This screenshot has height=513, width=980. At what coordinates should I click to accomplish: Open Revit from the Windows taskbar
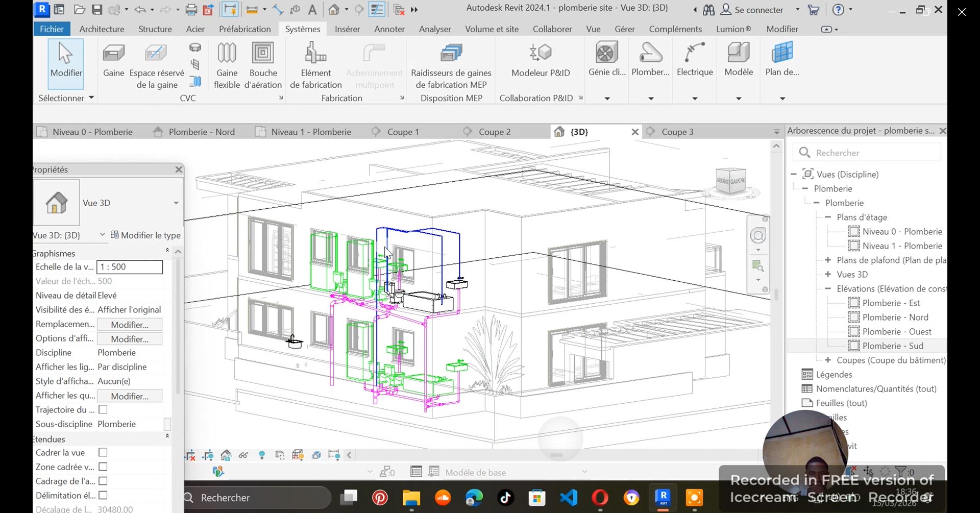pyautogui.click(x=663, y=497)
